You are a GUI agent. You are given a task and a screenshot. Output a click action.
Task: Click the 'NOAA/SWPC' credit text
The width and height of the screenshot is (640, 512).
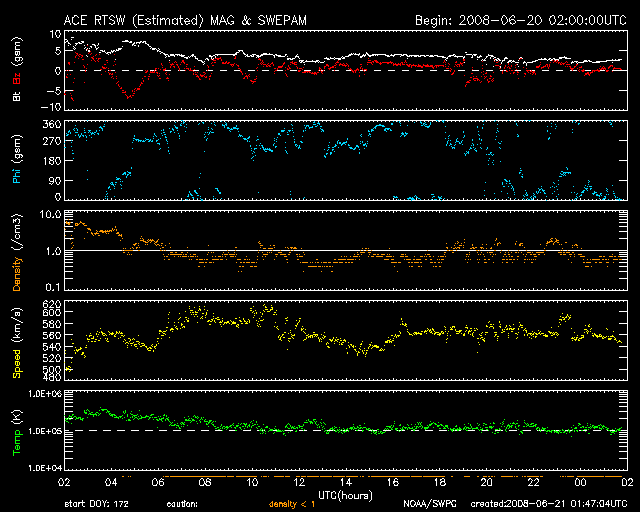(429, 504)
